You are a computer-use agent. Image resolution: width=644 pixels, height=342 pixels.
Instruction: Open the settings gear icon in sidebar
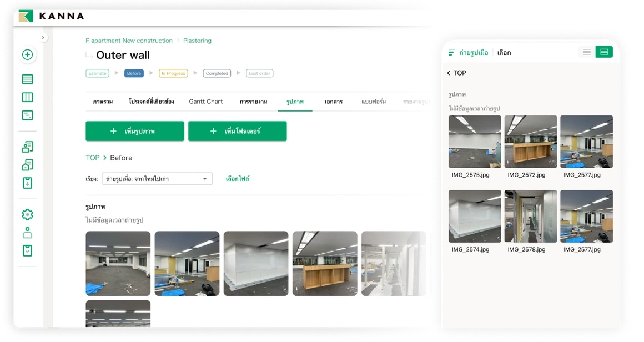(x=28, y=214)
